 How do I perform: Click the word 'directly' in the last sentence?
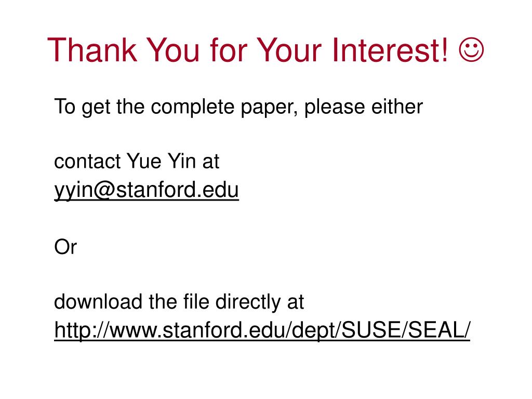pyautogui.click(x=248, y=302)
